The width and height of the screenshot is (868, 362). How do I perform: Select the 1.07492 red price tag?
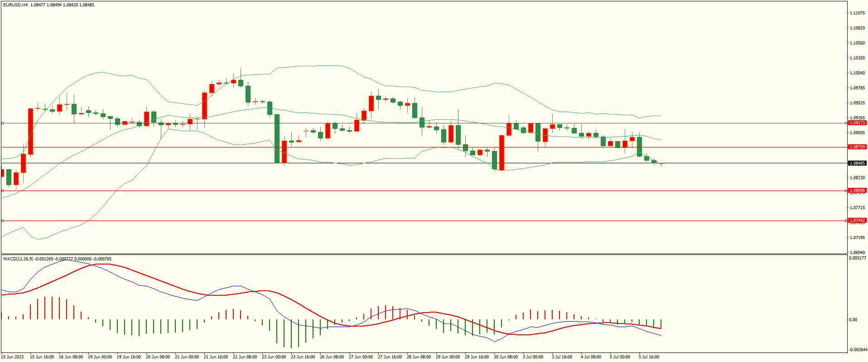click(857, 220)
